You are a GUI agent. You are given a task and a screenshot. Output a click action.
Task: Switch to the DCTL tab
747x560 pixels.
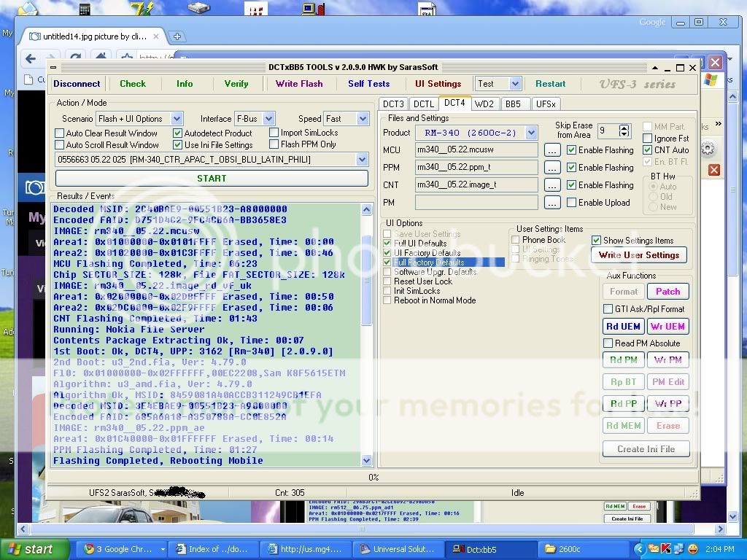coord(424,104)
